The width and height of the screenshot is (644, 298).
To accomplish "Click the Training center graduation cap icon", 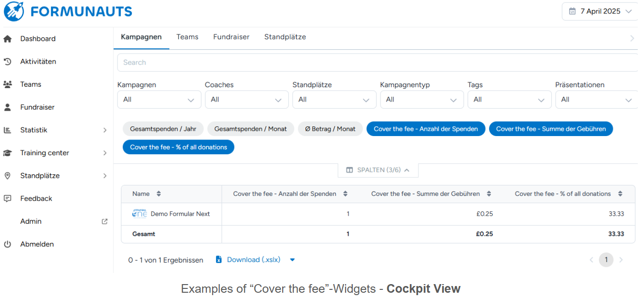I will 7,153.
